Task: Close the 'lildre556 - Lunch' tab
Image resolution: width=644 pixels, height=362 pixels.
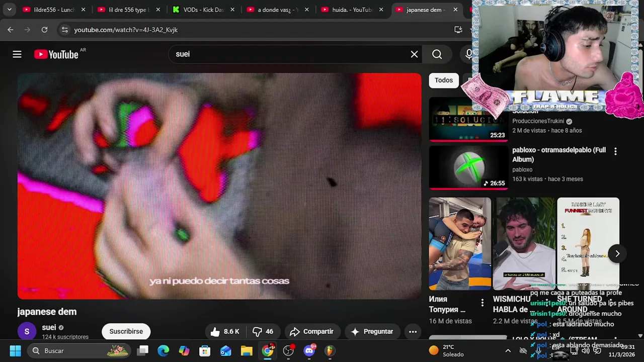Action: (84, 10)
